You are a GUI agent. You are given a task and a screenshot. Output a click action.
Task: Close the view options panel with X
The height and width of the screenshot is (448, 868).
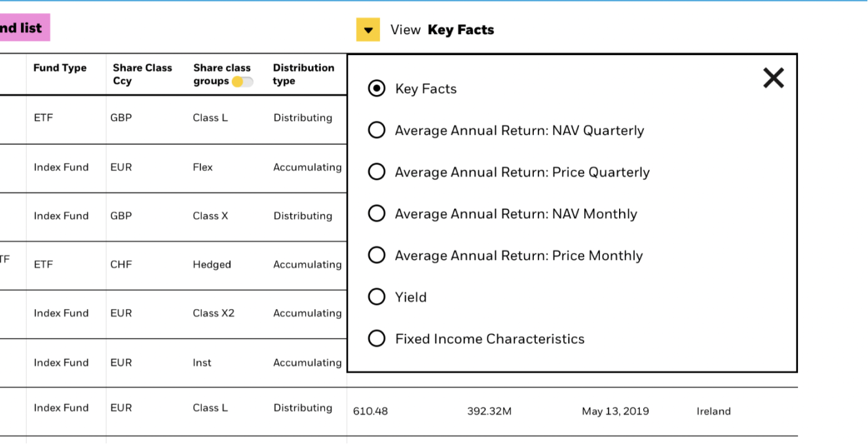tap(773, 79)
